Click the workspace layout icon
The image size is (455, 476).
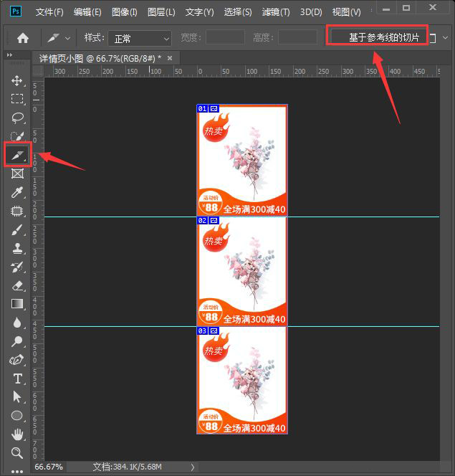(x=433, y=38)
